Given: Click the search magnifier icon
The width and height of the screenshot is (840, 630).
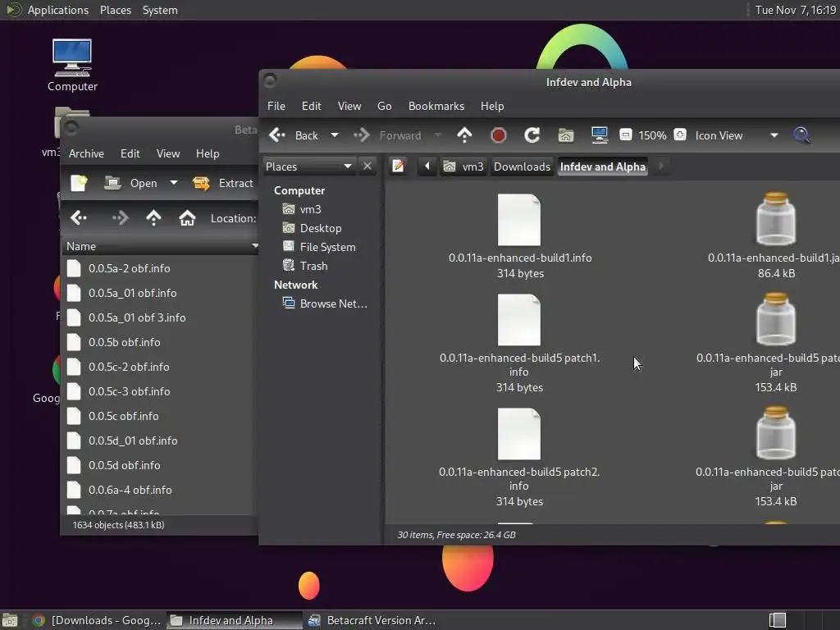Looking at the screenshot, I should coord(801,135).
